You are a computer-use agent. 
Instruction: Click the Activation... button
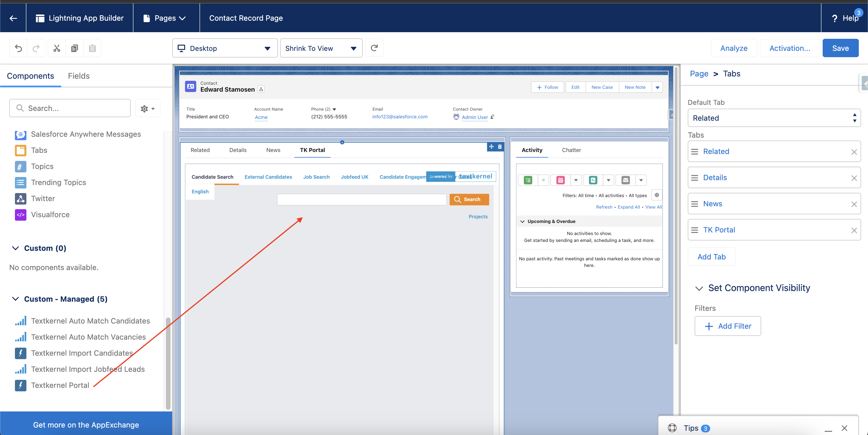tap(789, 48)
